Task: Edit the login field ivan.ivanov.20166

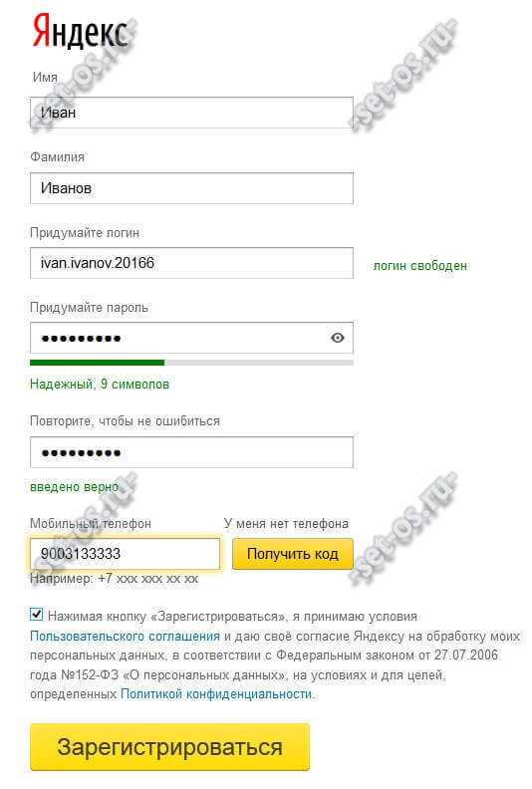Action: pos(191,263)
